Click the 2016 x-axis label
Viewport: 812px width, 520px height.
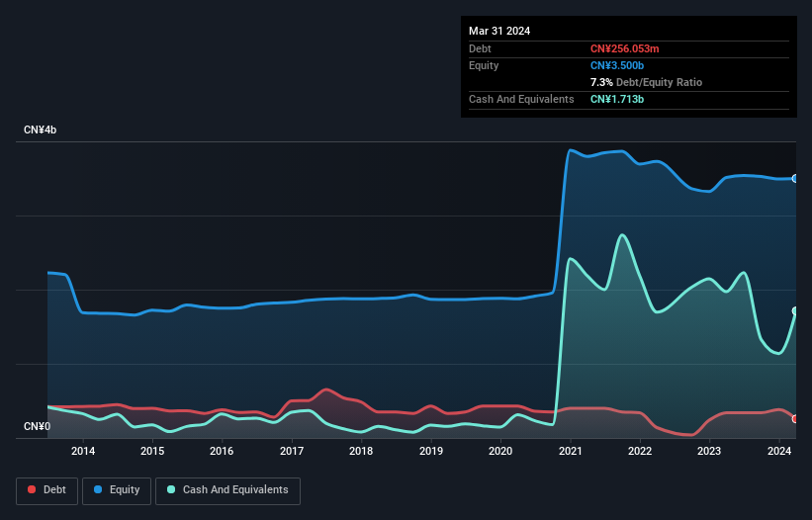[x=222, y=451]
